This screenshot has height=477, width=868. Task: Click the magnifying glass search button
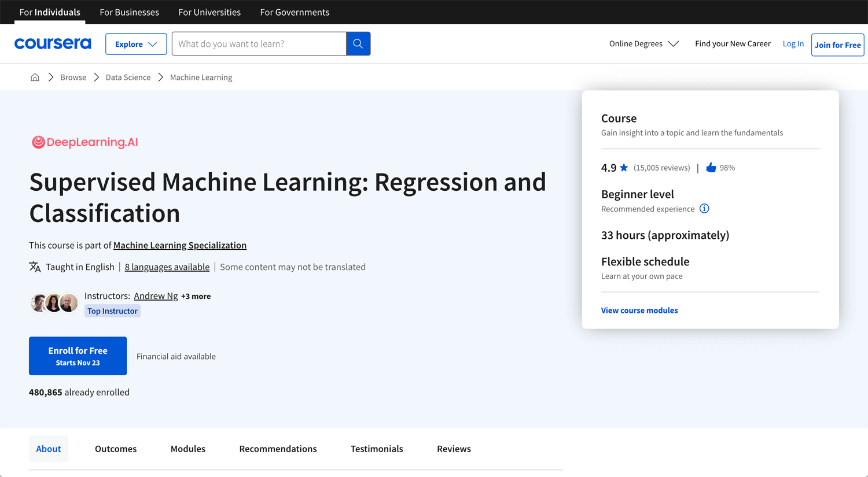tap(358, 44)
